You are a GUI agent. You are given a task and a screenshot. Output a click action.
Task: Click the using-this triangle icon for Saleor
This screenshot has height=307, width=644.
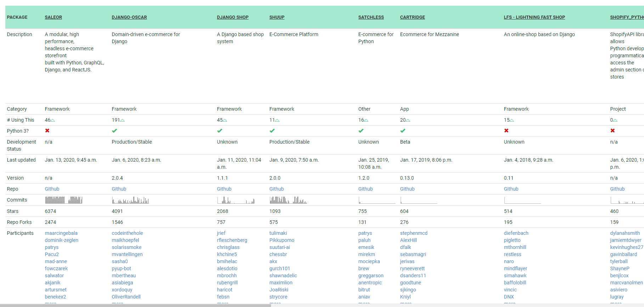click(53, 120)
